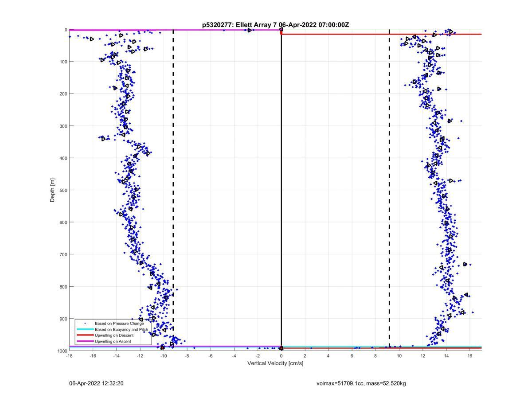
Task: Click legend entry Upwelling on Descent
Action: 114,335
